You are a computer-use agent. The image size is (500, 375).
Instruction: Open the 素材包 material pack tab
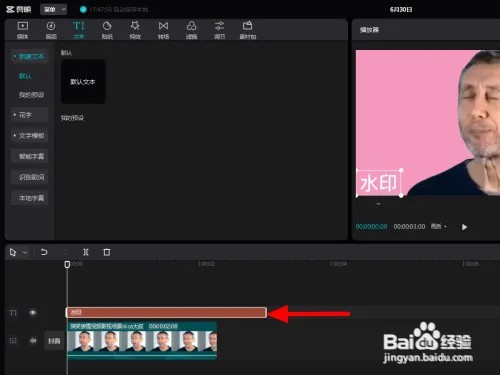(248, 30)
